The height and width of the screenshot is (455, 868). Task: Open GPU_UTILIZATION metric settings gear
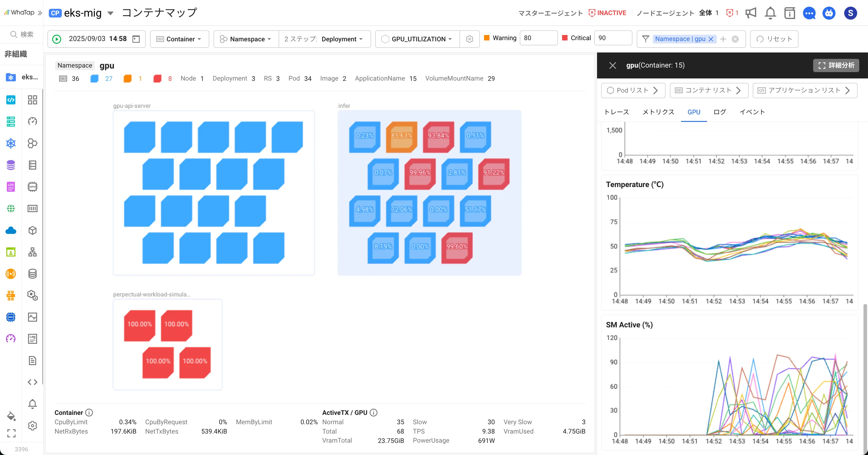469,39
